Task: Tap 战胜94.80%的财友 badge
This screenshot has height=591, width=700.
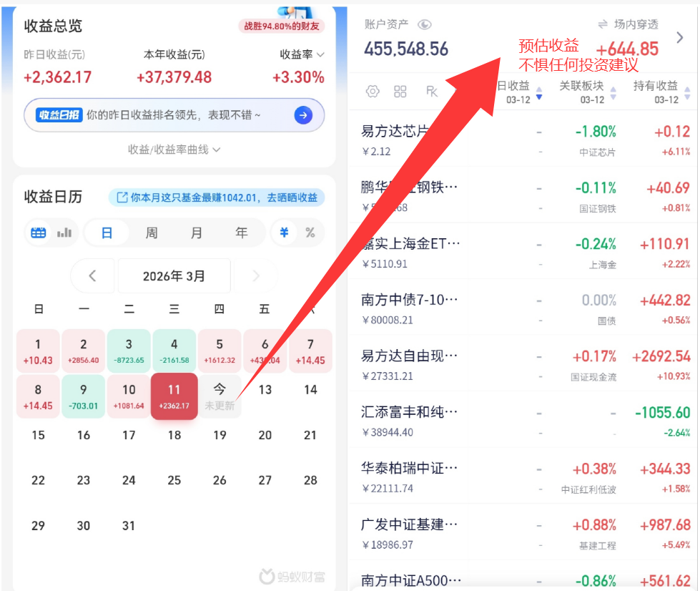Action: click(281, 26)
